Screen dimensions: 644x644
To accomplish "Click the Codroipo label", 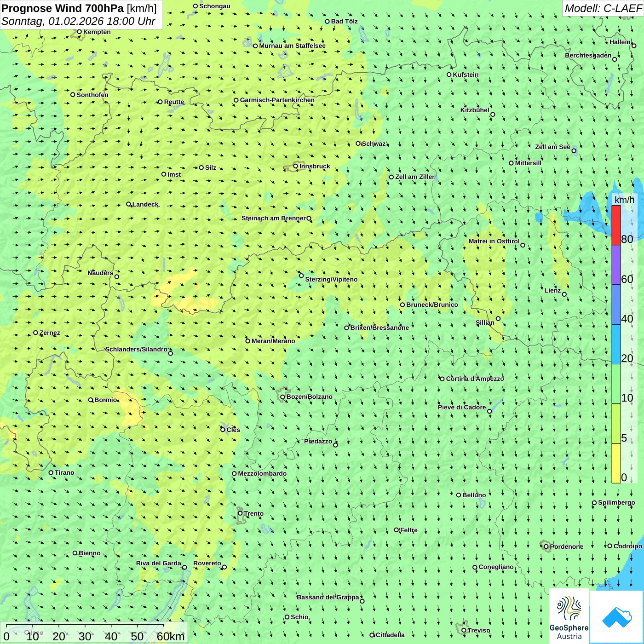I will [628, 546].
